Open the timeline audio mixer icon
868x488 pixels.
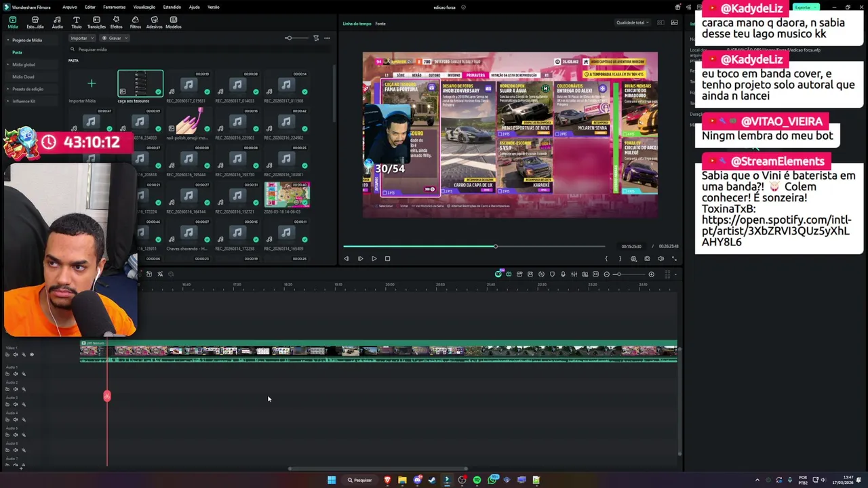coord(574,274)
